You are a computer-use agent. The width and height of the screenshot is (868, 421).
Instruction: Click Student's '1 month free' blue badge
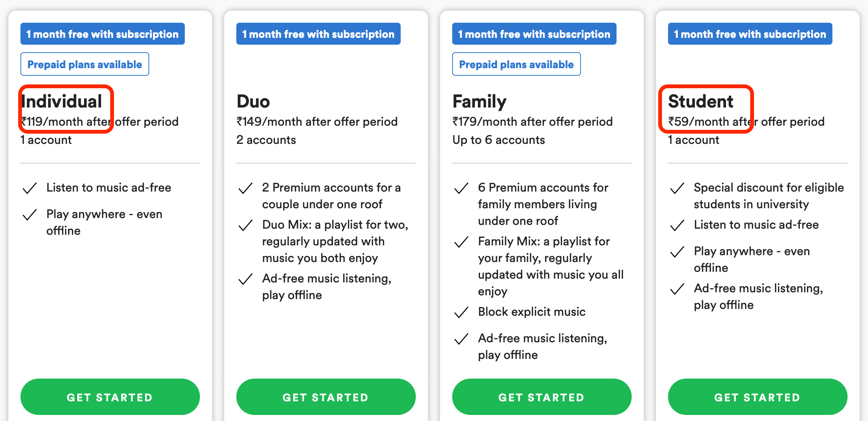tap(750, 34)
